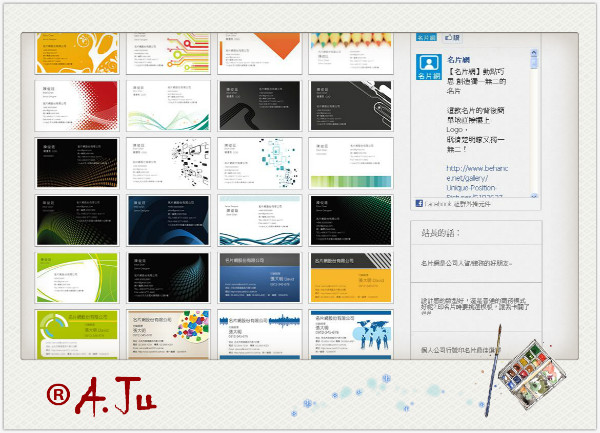Open the black card with green dot gradient
This screenshot has width=600, height=433.
point(351,220)
